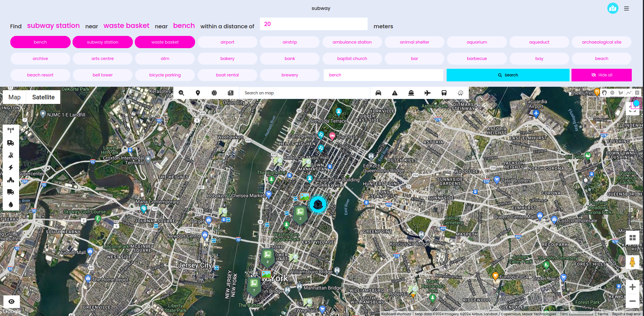Click the eye visibility button on map
644x316 pixels.
[11, 301]
